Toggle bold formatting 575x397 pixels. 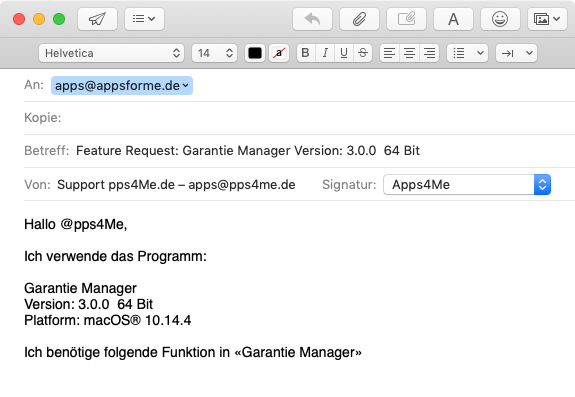(x=305, y=53)
